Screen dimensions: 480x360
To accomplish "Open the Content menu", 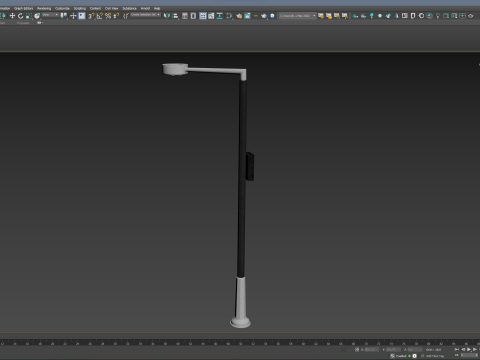I will (95, 8).
